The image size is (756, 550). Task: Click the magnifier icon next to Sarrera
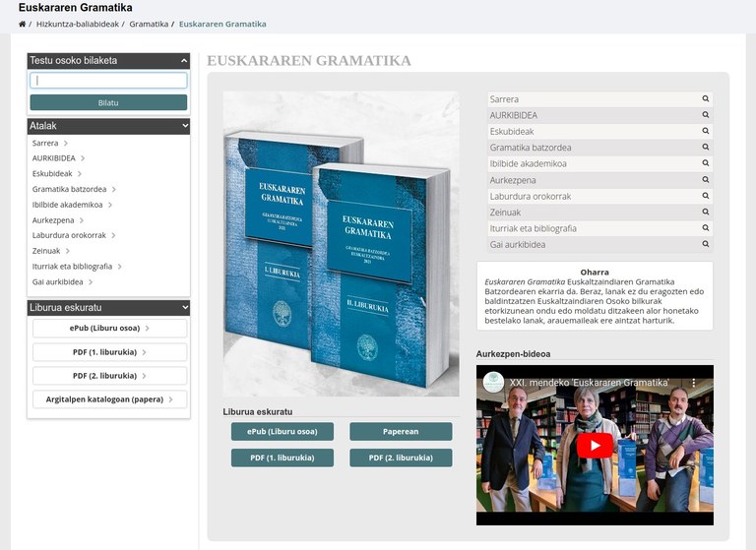pyautogui.click(x=705, y=99)
